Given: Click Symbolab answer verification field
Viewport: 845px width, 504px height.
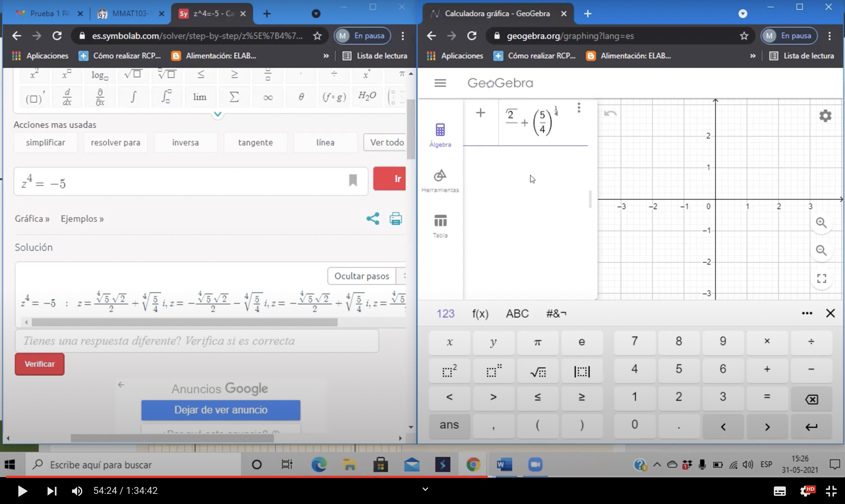Looking at the screenshot, I should point(197,341).
